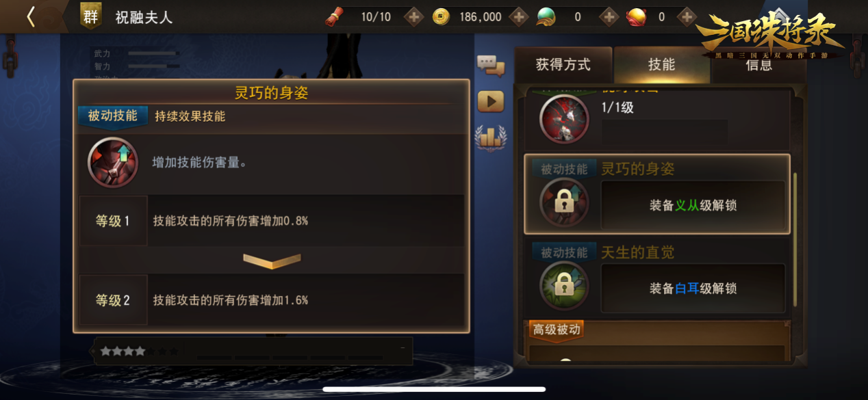Tap the 高级被动 section header
This screenshot has width=868, height=400.
557,330
